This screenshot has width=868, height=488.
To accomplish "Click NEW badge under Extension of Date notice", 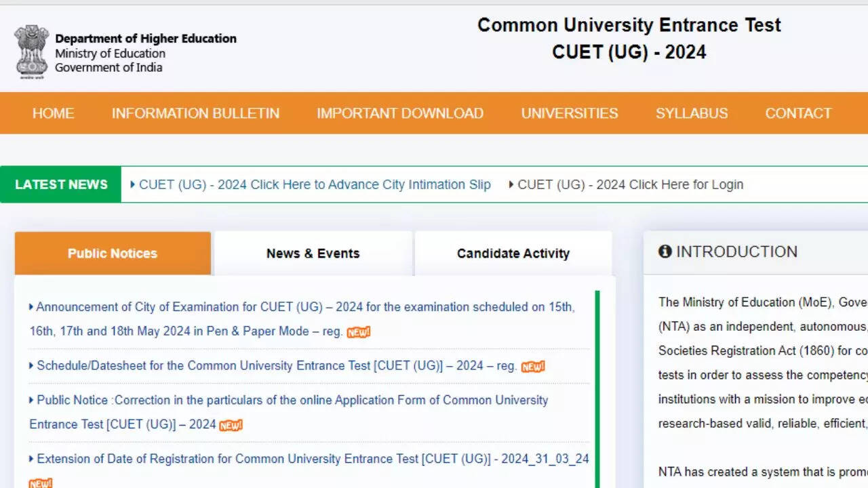I will tap(40, 483).
